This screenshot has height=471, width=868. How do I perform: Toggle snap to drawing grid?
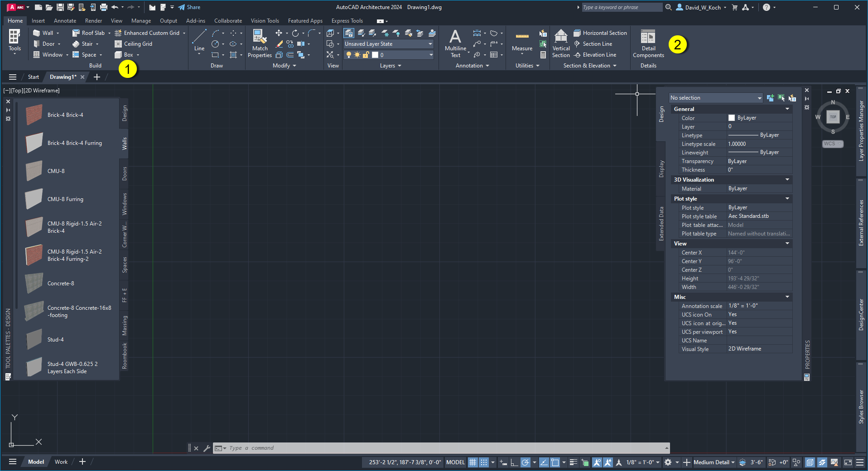click(x=483, y=462)
